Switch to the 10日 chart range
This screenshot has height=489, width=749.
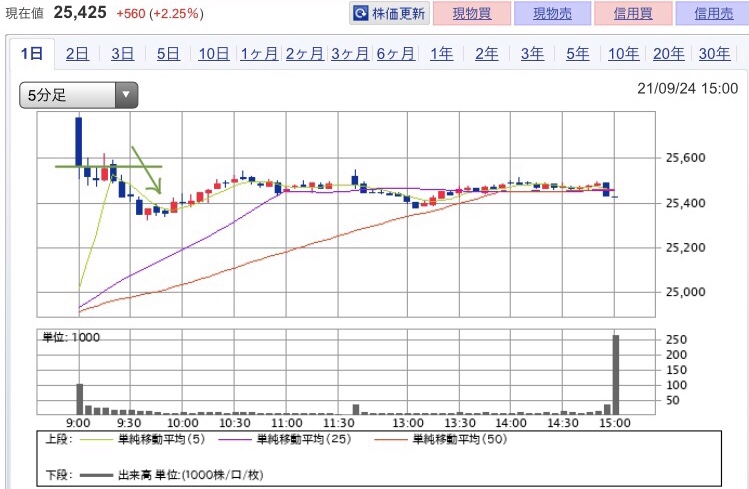[x=214, y=53]
